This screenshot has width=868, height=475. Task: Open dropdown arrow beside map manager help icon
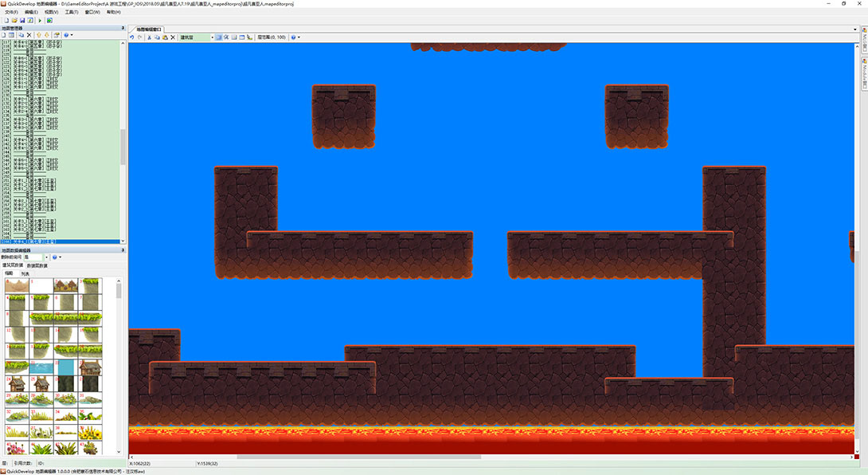[x=72, y=35]
